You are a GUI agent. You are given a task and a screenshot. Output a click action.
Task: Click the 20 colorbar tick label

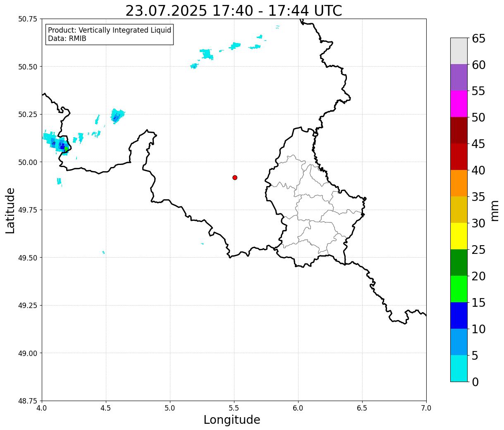point(478,276)
